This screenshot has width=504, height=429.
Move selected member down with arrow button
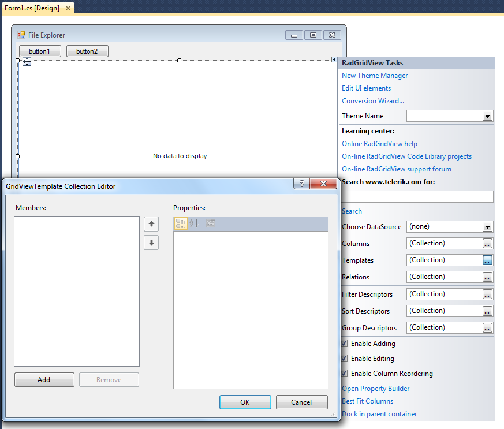(151, 243)
